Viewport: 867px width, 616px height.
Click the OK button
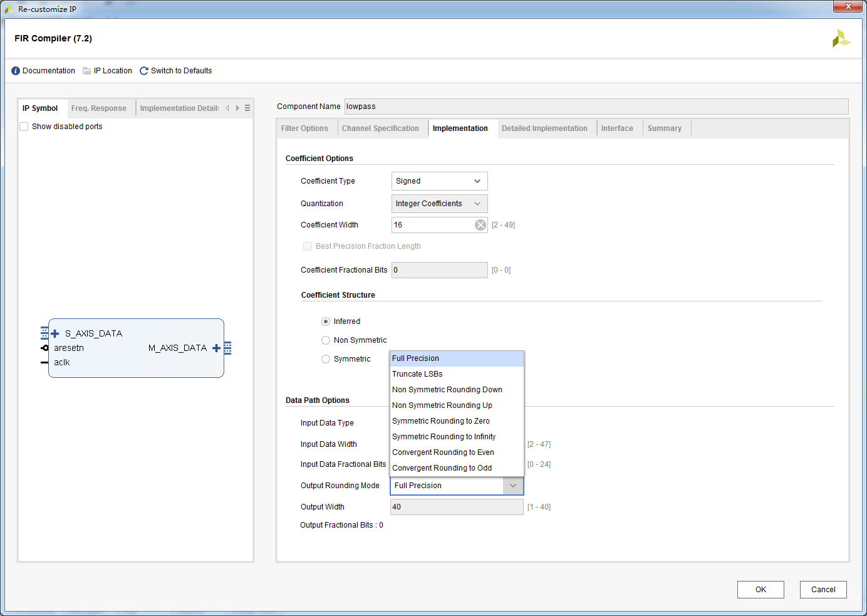pos(761,590)
